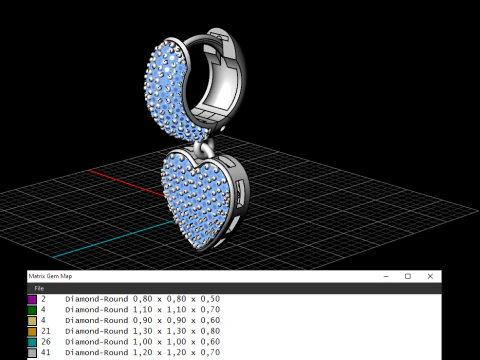Minimize the Matrix Gem Map window

click(386, 276)
